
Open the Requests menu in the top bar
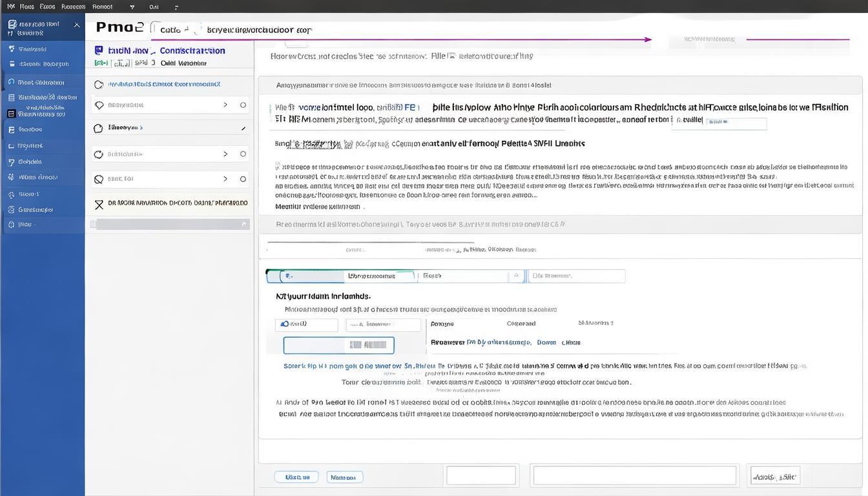74,6
